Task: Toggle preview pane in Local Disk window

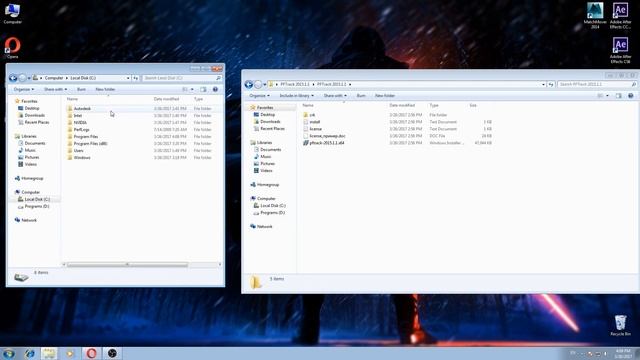Action: pyautogui.click(x=203, y=89)
